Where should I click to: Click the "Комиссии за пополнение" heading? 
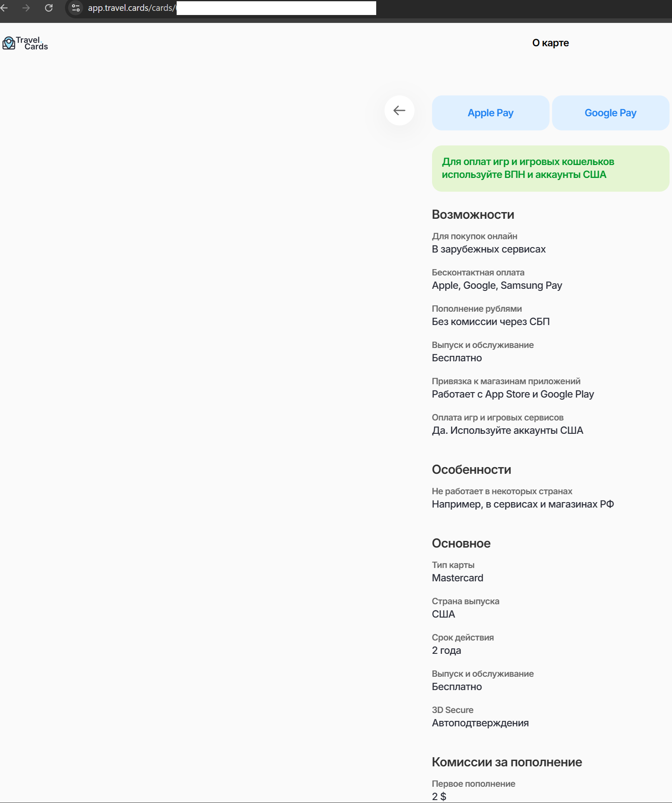coord(507,762)
